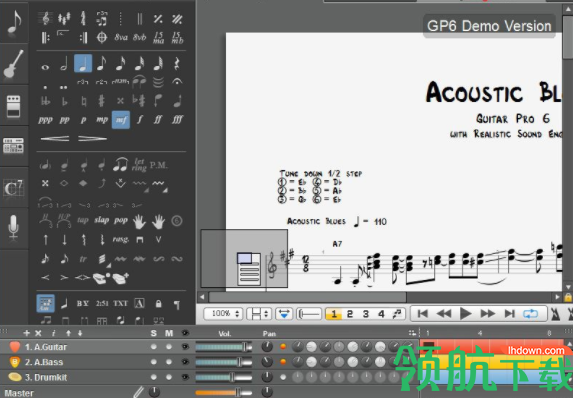
Task: Open the Instrument panel guitar tab
Action: point(14,64)
